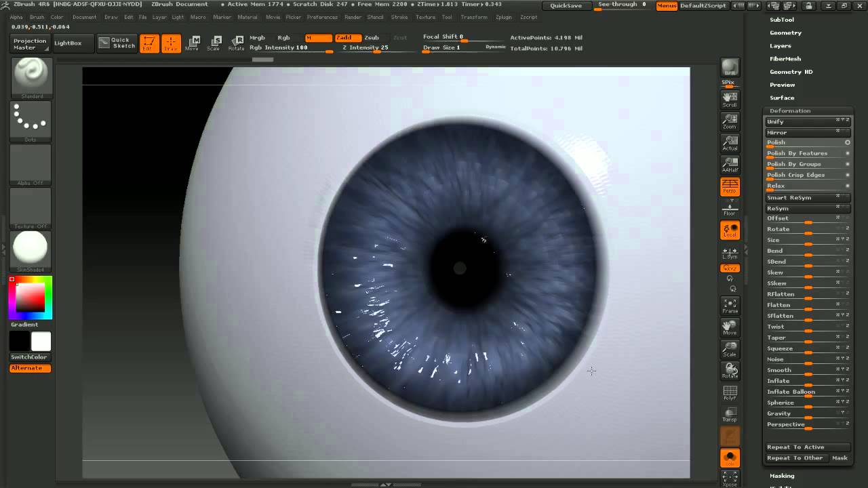Open the Brush menu
This screenshot has height=488, width=868.
pos(37,18)
